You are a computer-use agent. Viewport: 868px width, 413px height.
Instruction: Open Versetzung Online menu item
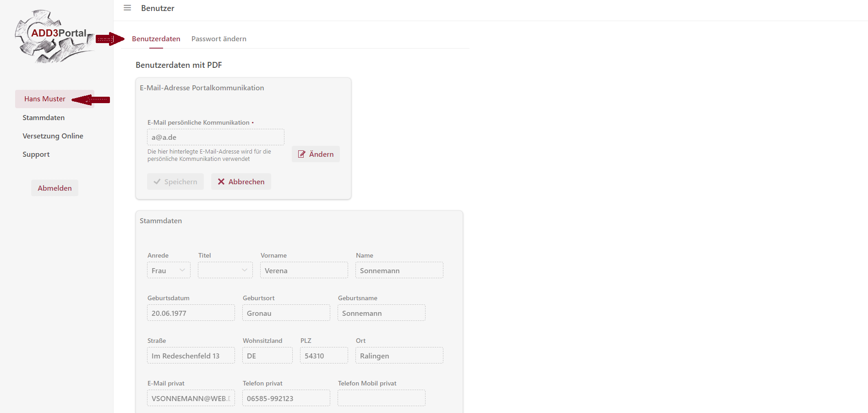53,136
